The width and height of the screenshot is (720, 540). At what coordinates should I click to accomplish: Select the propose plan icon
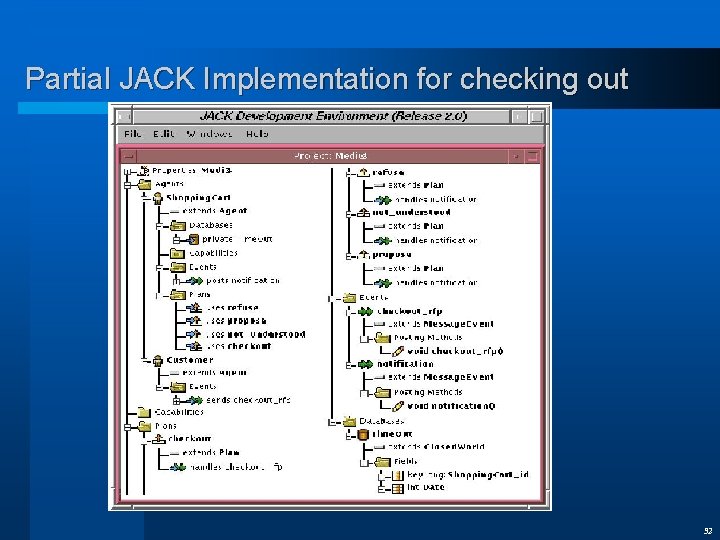pyautogui.click(x=363, y=255)
